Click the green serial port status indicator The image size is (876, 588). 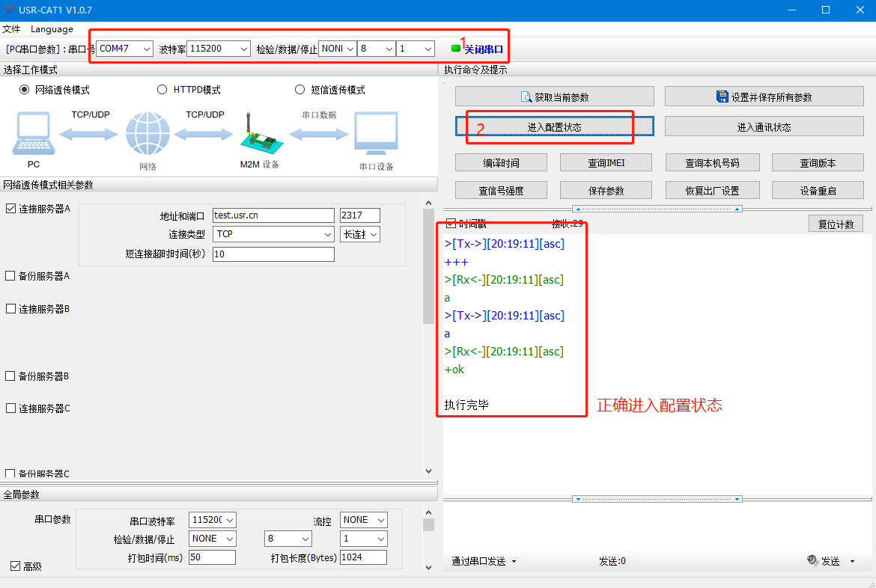tap(456, 49)
